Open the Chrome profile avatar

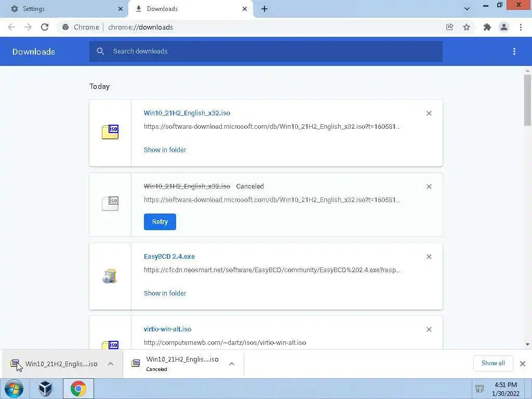coord(504,27)
